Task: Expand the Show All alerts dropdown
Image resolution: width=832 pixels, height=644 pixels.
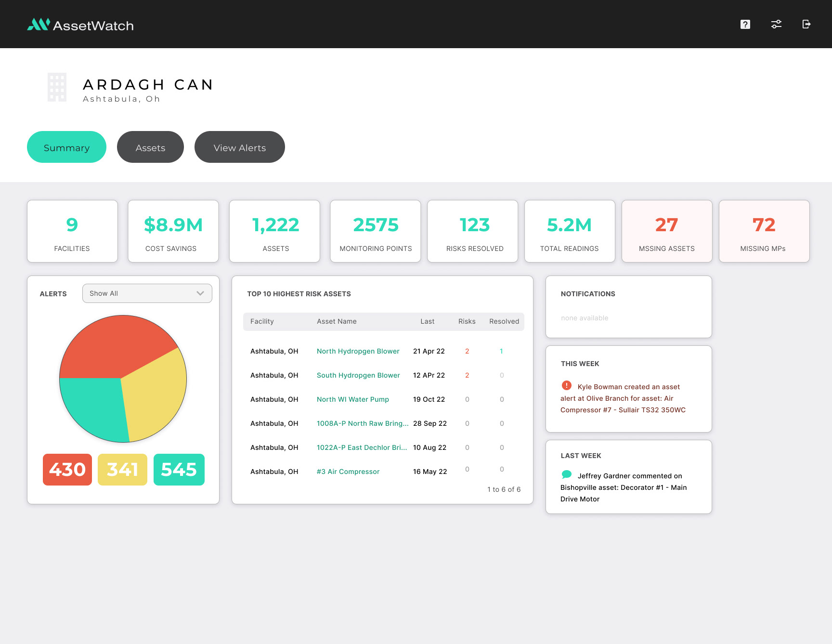Action: pyautogui.click(x=147, y=293)
